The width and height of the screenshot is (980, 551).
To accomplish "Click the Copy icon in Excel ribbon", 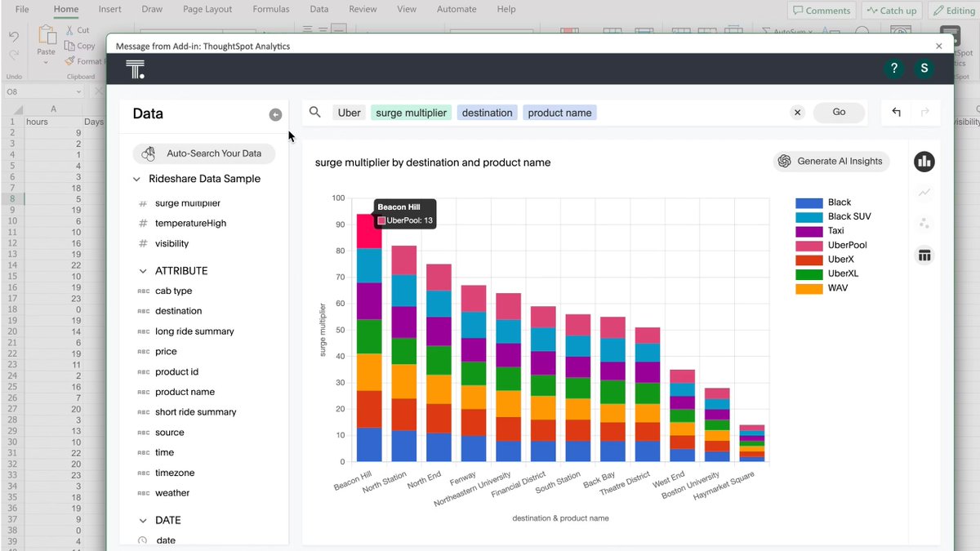I will 69,46.
